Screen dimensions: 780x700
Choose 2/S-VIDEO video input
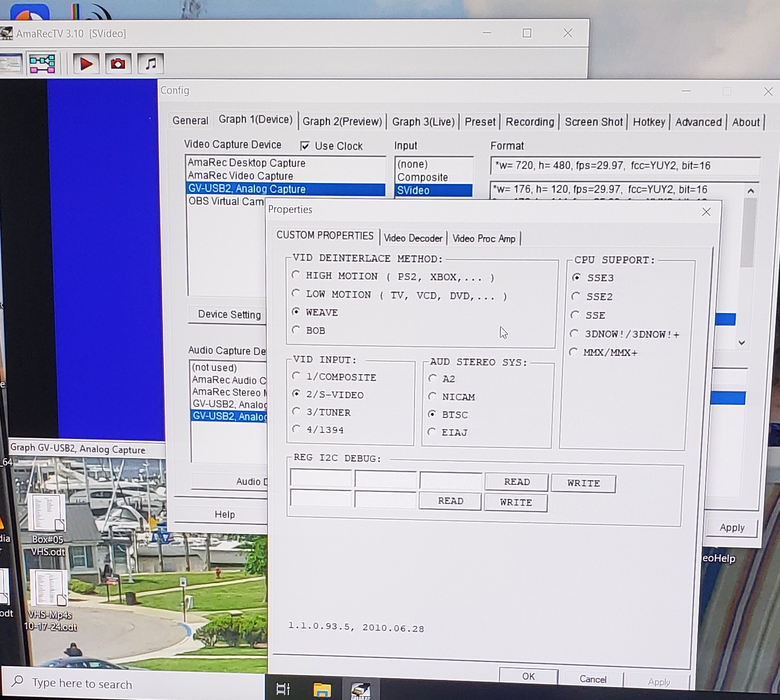click(296, 393)
